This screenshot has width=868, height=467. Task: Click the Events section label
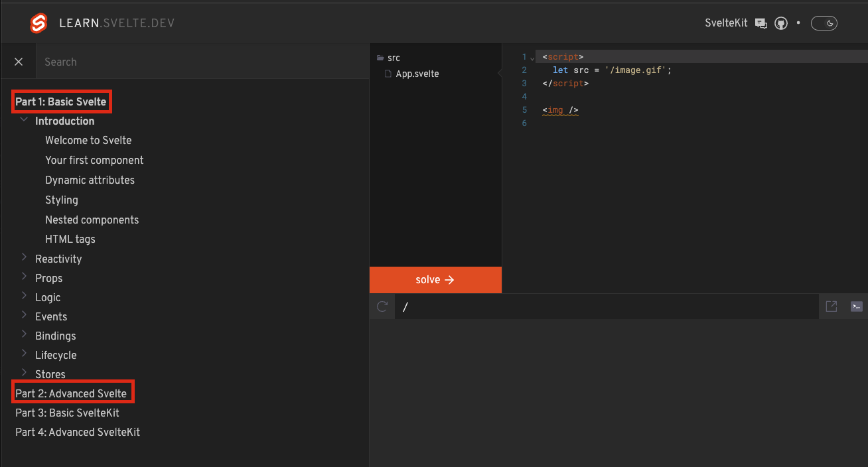pos(51,316)
